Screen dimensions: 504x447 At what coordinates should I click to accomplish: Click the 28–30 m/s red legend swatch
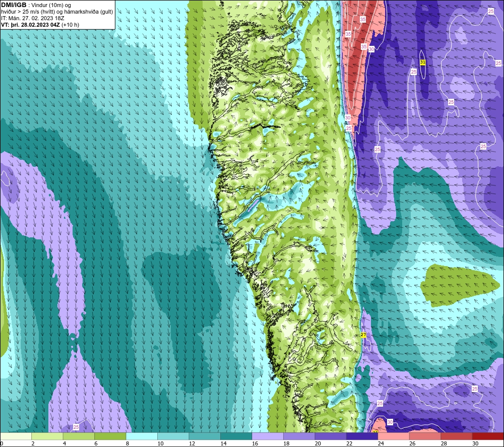[457, 436]
